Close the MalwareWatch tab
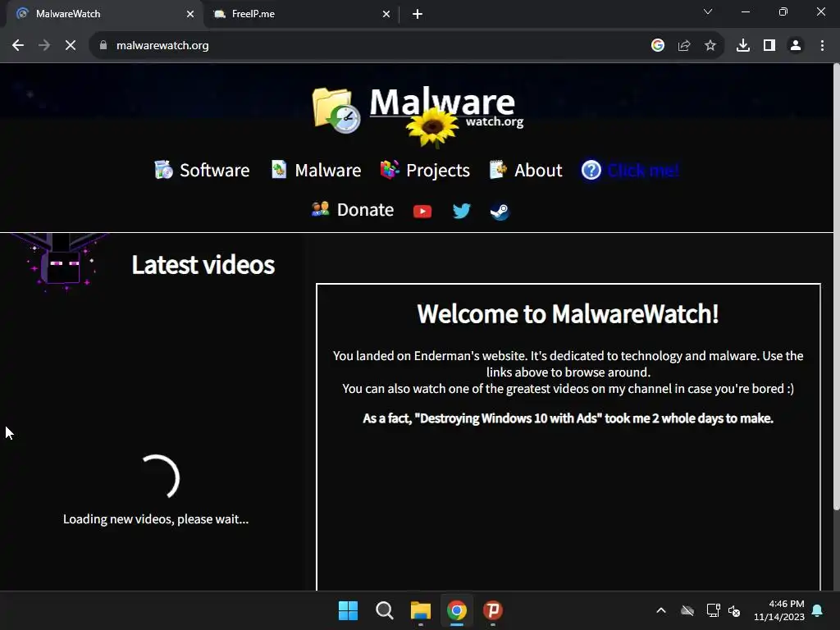Viewport: 840px width, 630px height. pyautogui.click(x=190, y=14)
